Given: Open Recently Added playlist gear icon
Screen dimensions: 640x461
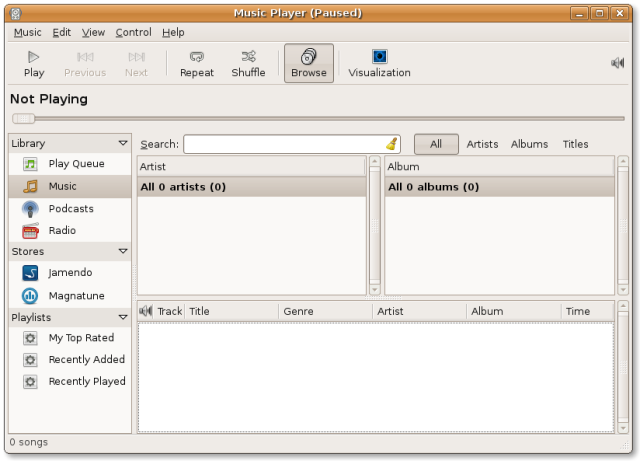Looking at the screenshot, I should pyautogui.click(x=30, y=360).
